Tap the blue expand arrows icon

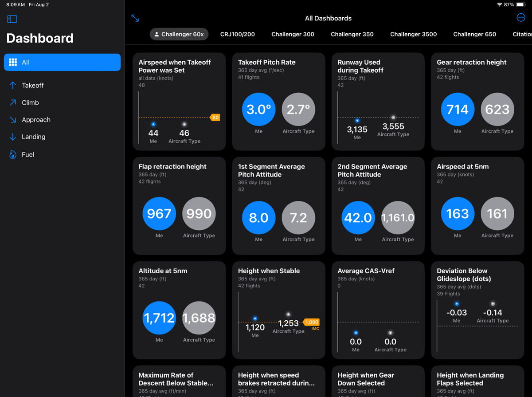[134, 18]
